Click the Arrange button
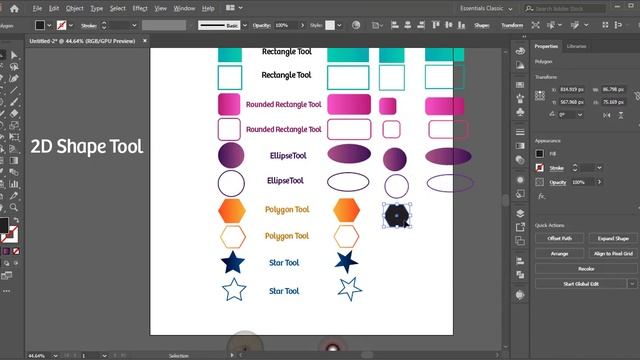 click(x=559, y=253)
